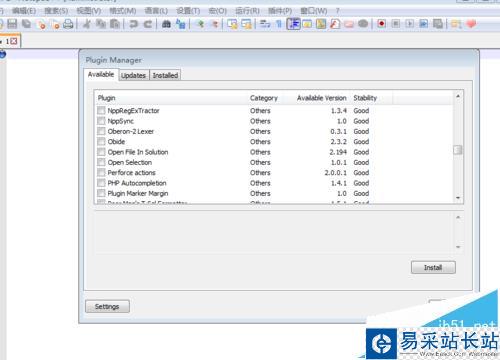This screenshot has height=360, width=500.
Task: Select the Open Selection checkbox
Action: tap(101, 162)
